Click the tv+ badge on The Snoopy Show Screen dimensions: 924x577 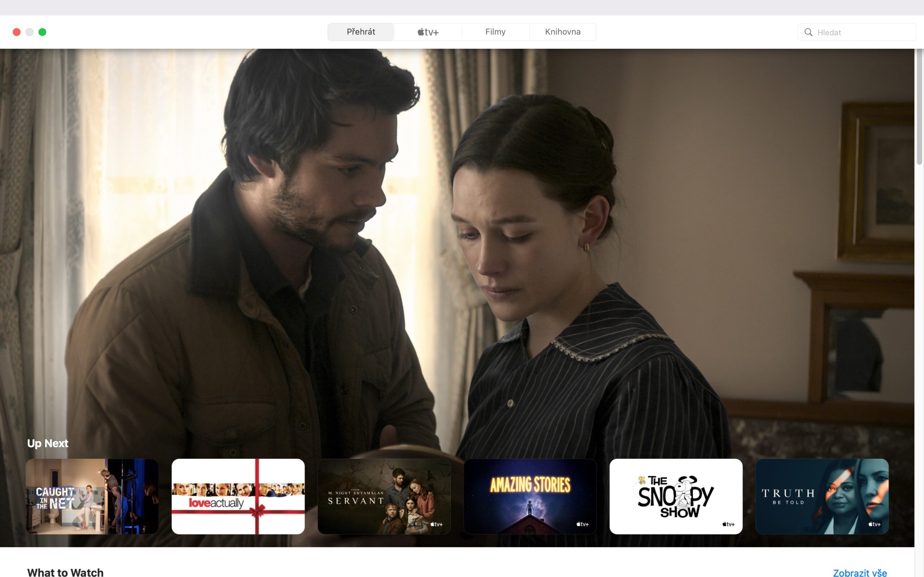pyautogui.click(x=728, y=524)
